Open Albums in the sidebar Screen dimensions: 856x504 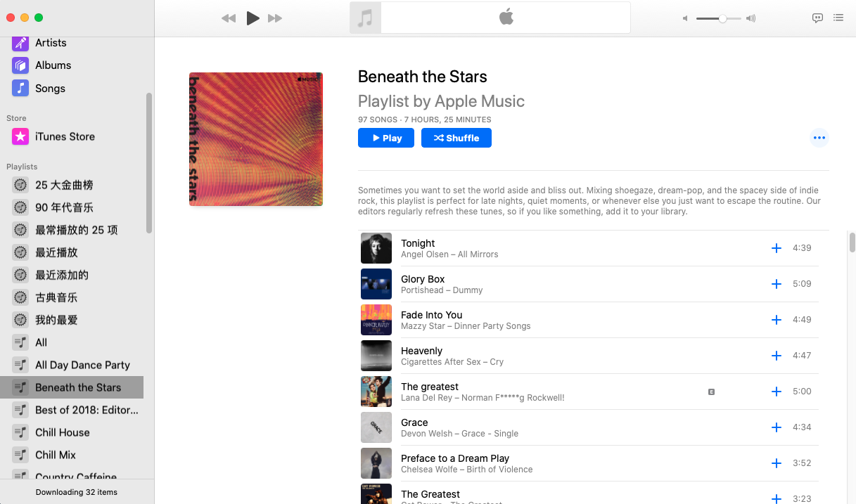pyautogui.click(x=53, y=65)
